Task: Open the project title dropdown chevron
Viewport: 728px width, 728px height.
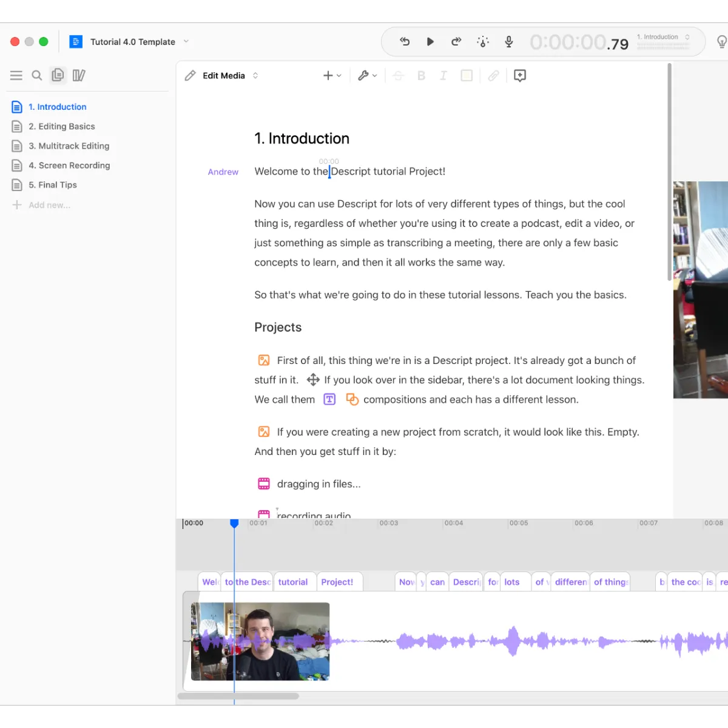Action: coord(186,42)
